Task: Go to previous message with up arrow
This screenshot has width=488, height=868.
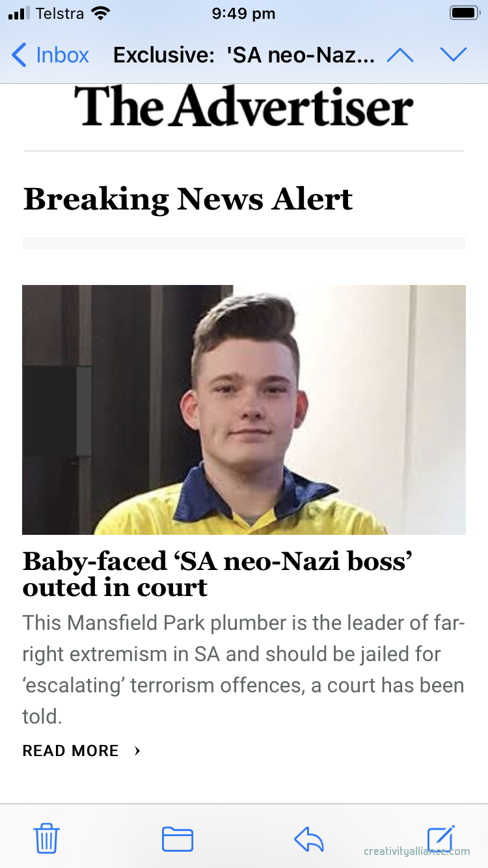Action: (400, 55)
